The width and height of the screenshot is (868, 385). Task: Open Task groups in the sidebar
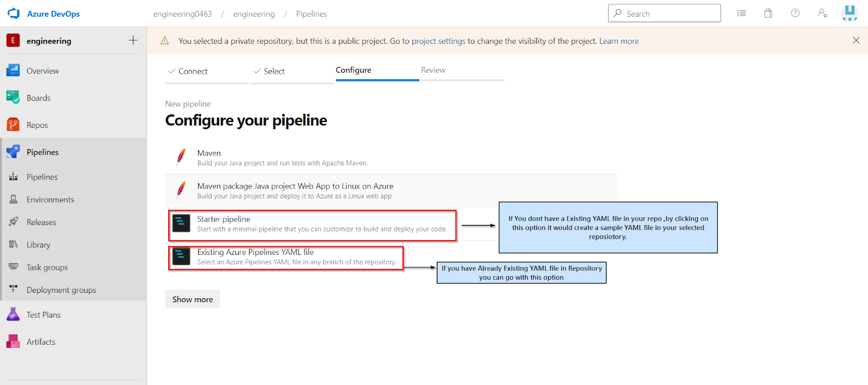[73, 267]
